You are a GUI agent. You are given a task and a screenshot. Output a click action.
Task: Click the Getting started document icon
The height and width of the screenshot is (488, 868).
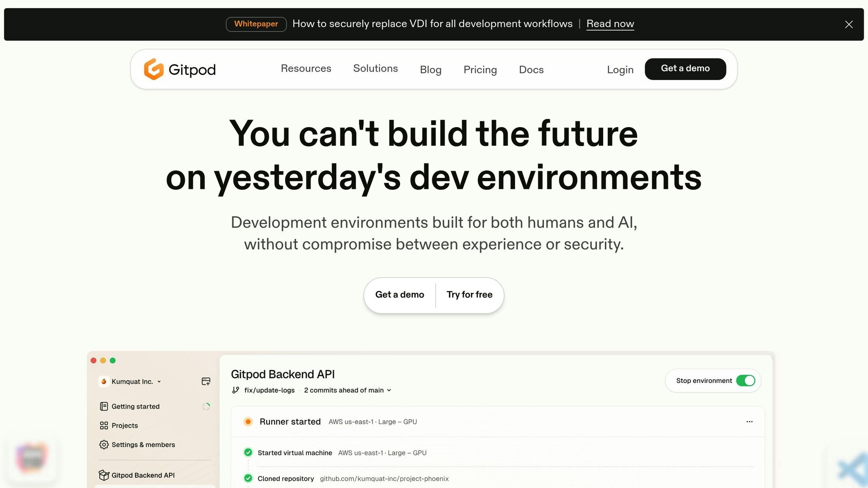pos(104,407)
